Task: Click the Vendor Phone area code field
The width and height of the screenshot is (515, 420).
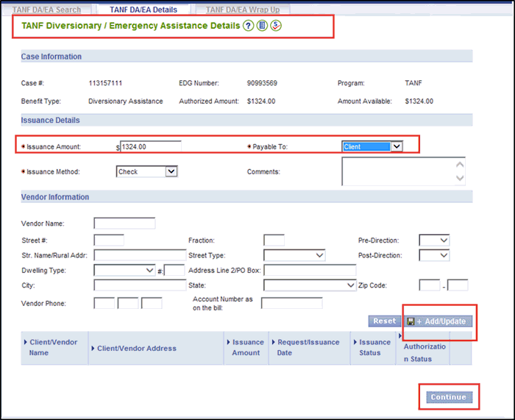Action: [x=104, y=303]
